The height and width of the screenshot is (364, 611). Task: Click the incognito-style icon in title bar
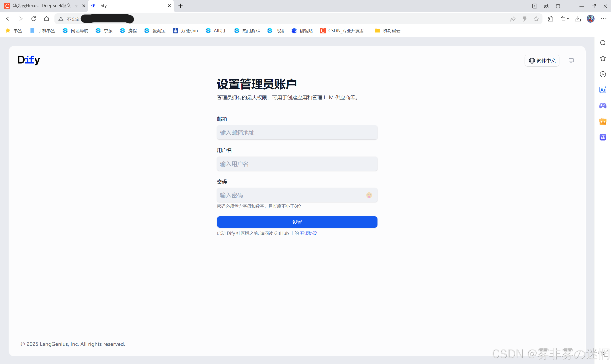pos(546,6)
